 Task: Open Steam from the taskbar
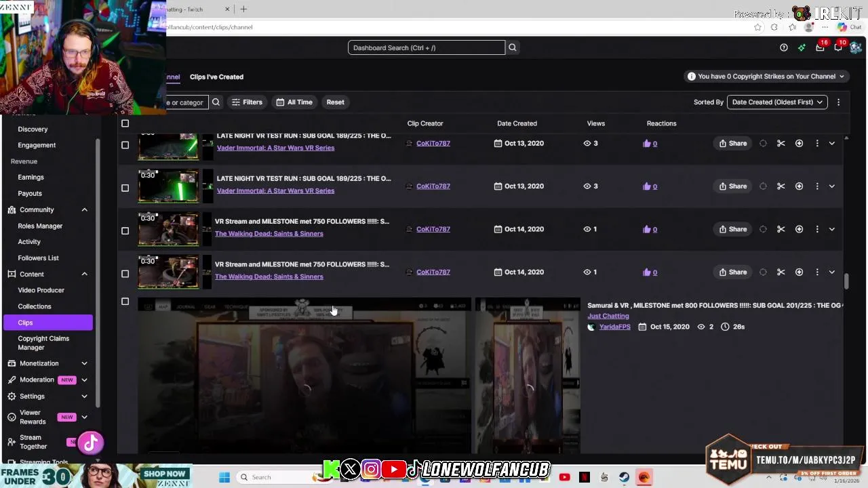click(x=624, y=477)
